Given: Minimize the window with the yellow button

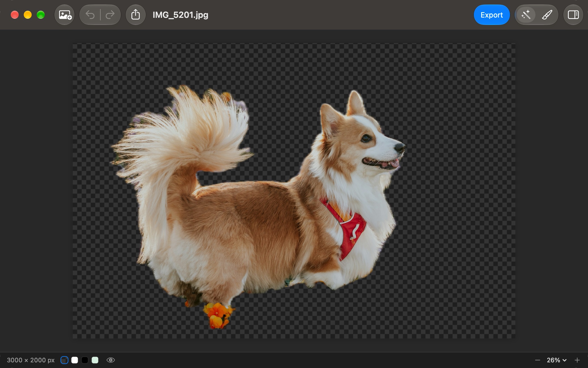Looking at the screenshot, I should click(x=28, y=15).
